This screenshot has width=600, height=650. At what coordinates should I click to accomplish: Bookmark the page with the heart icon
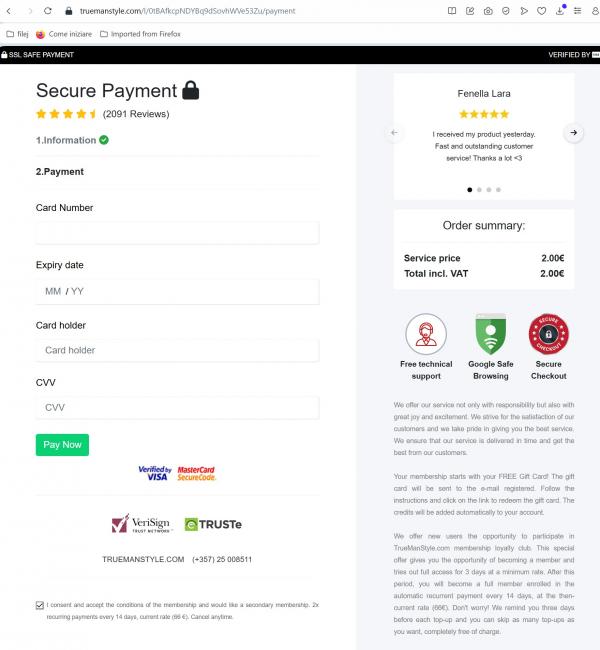(x=542, y=11)
